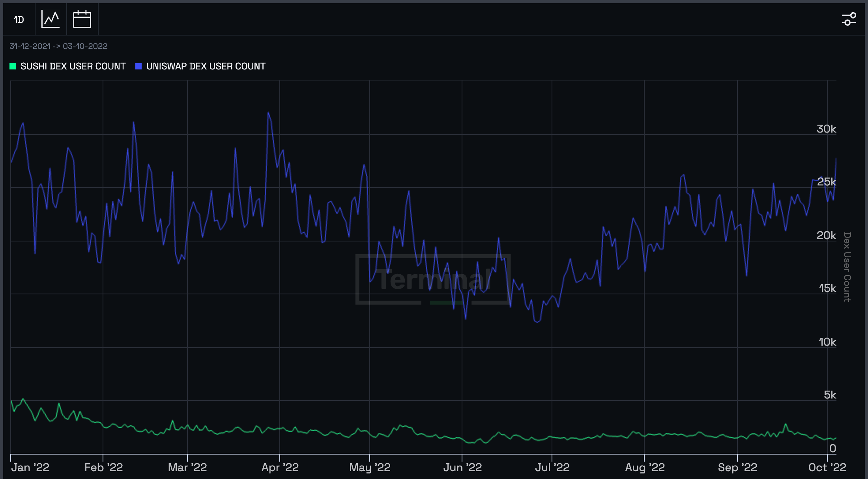Image resolution: width=868 pixels, height=479 pixels.
Task: Click the 15k y-axis value
Action: coord(827,288)
